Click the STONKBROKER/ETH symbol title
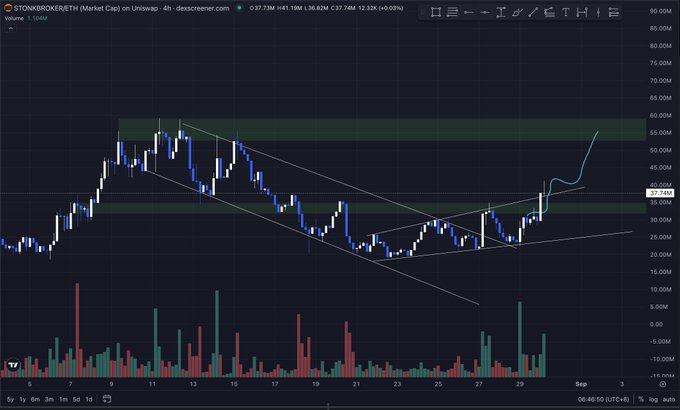680x410 pixels. click(121, 8)
